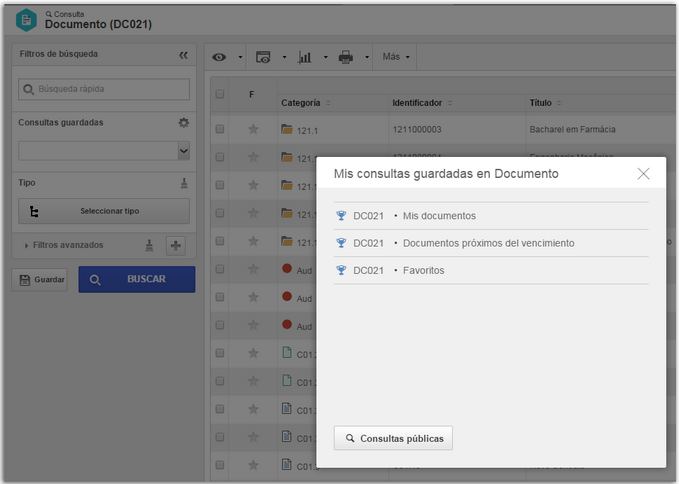Click the first green document C01 icon

pyautogui.click(x=287, y=352)
